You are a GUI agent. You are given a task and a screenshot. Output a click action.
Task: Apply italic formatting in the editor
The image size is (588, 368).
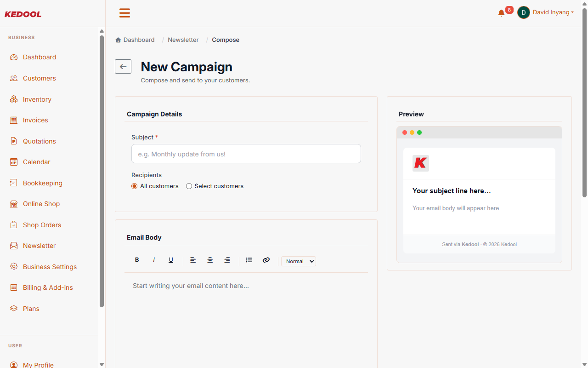click(x=154, y=260)
